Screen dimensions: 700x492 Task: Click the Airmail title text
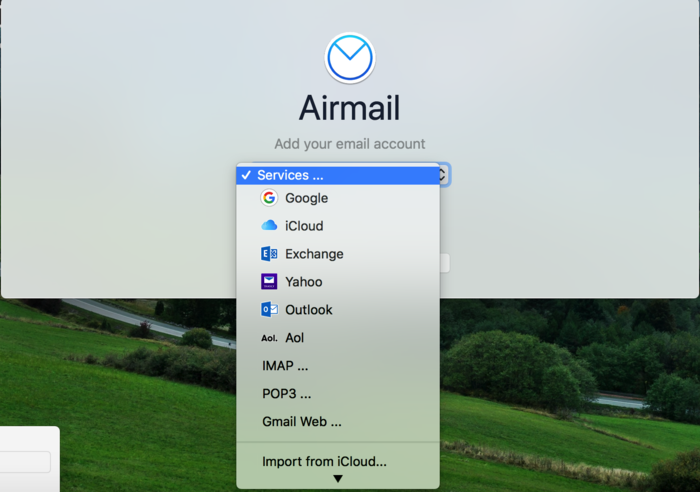click(x=350, y=108)
